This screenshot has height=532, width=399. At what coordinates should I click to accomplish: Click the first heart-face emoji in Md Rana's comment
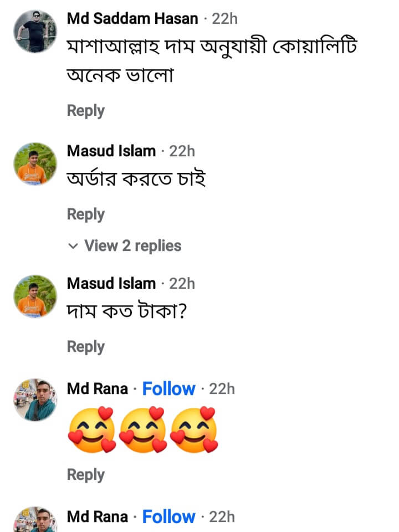click(91, 430)
